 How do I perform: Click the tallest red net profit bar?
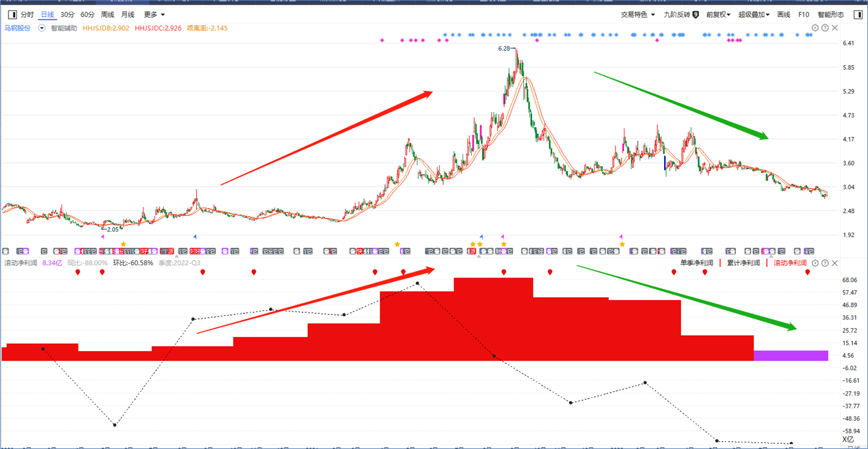[x=493, y=319]
